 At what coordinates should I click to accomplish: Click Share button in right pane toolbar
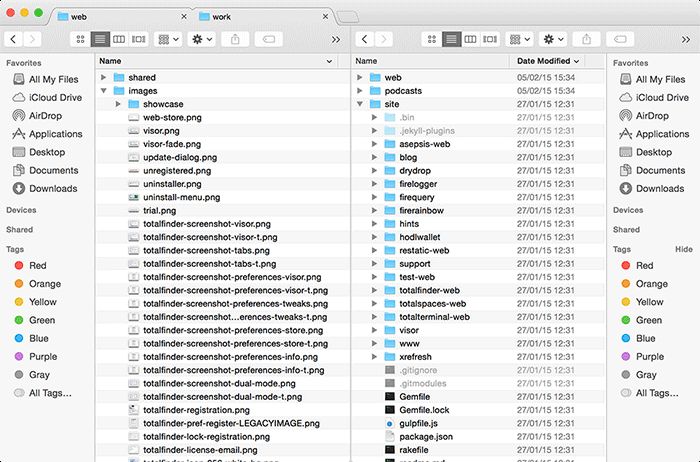587,39
